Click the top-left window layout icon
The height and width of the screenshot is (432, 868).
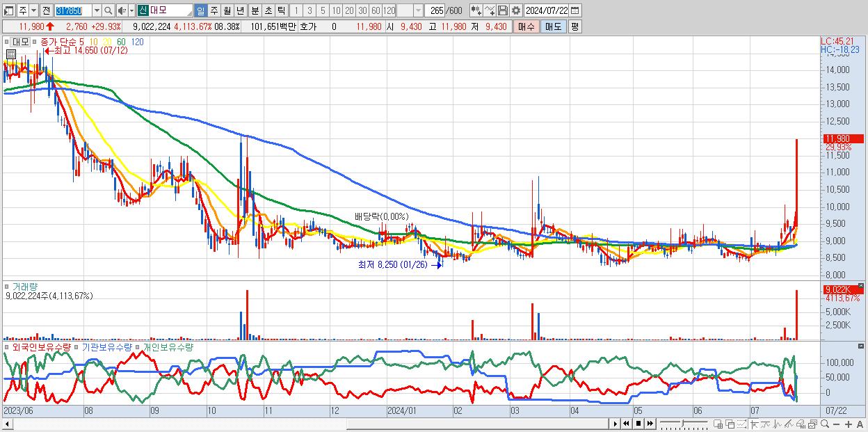coord(8,10)
